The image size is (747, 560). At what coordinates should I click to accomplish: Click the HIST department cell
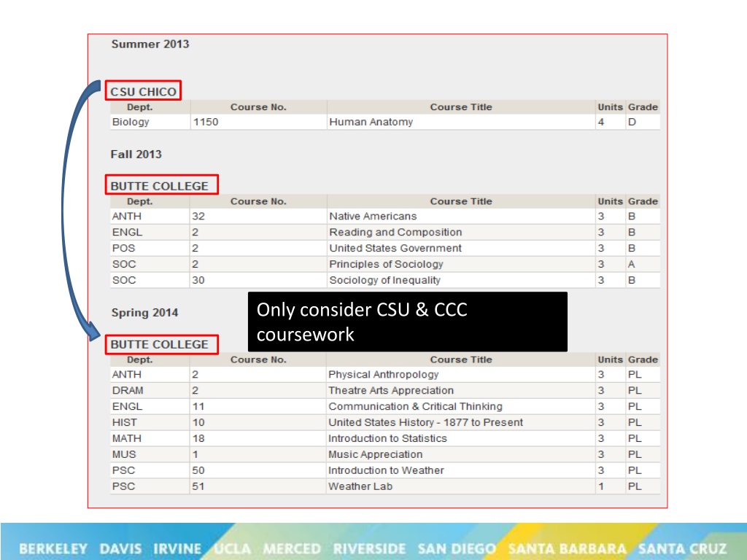pyautogui.click(x=125, y=422)
